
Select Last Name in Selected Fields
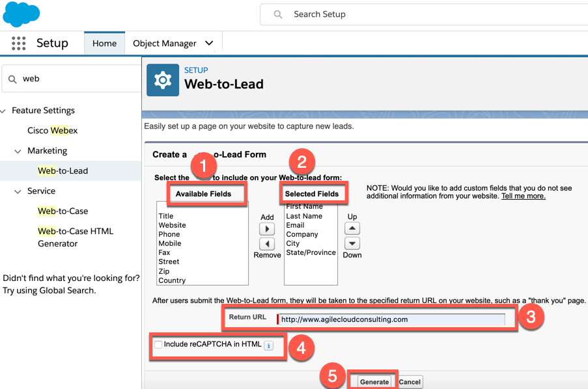point(304,216)
